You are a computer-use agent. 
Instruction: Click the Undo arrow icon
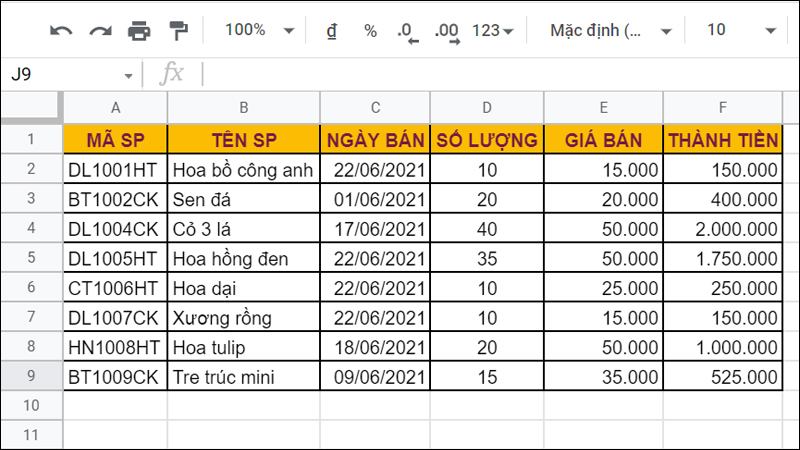click(x=62, y=31)
